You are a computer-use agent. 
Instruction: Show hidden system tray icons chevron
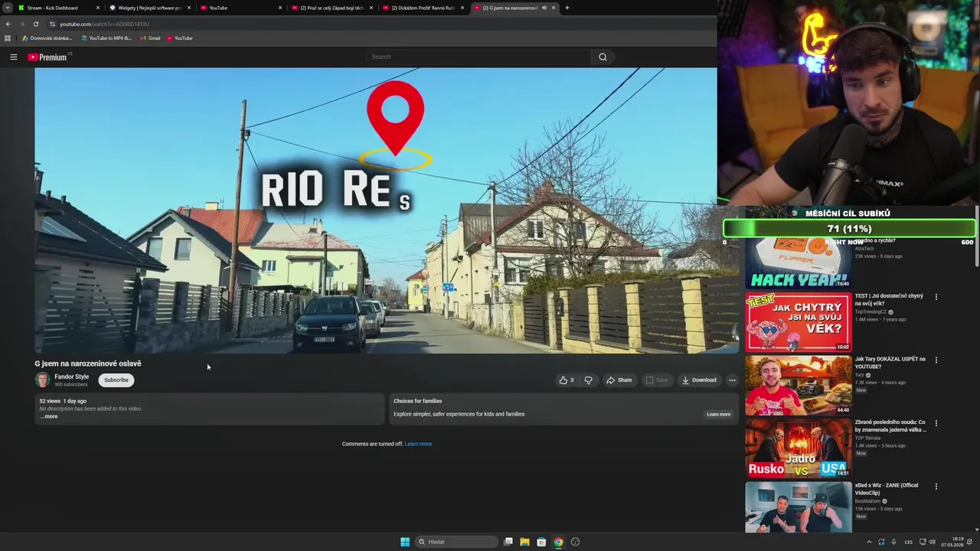pyautogui.click(x=869, y=542)
